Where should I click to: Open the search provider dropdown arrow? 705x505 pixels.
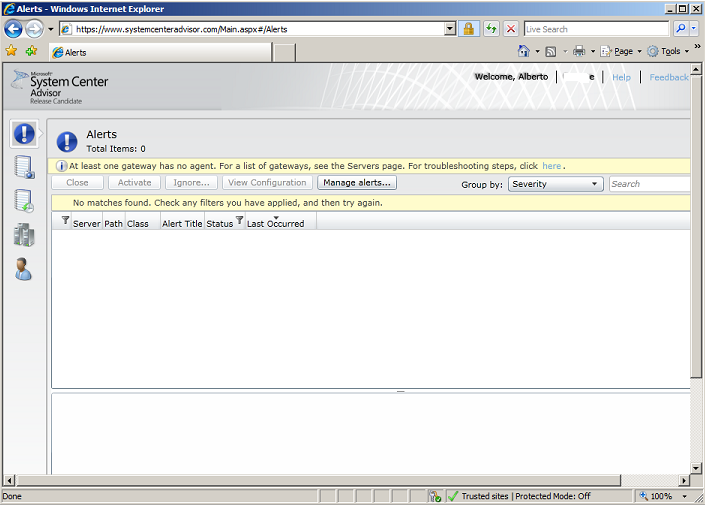tap(693, 29)
